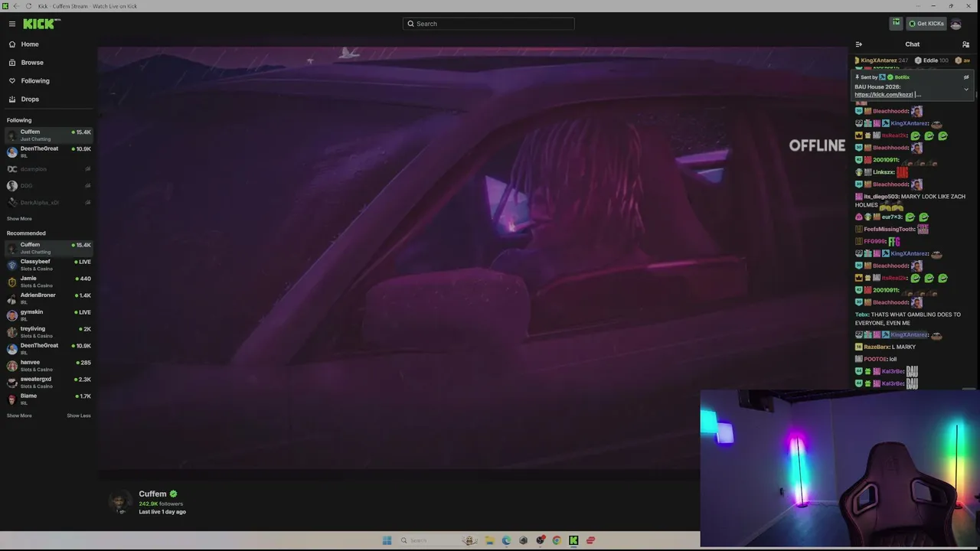
Task: Click Tebx username in chat
Action: click(861, 315)
